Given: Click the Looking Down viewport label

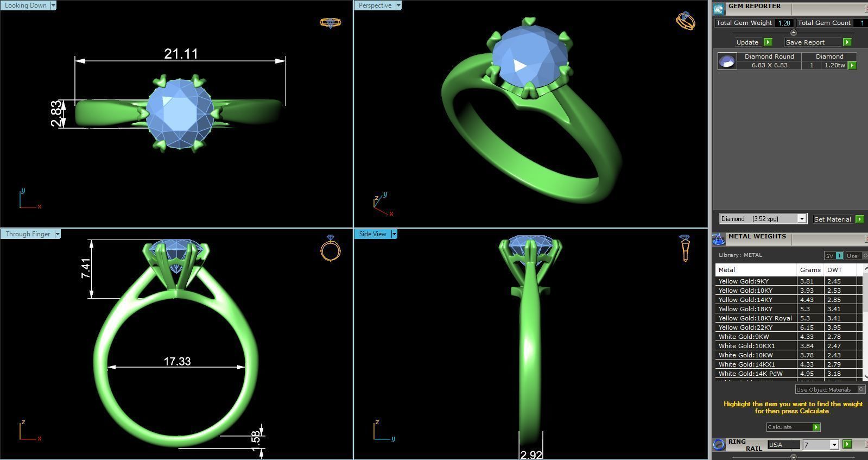Looking at the screenshot, I should [x=26, y=5].
